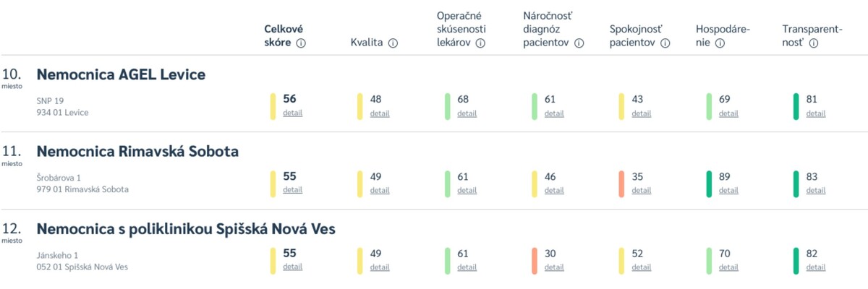868x289 pixels.
Task: Open Nemocnica s poliklinikou Spišská Nová Ves
Action: tap(186, 229)
